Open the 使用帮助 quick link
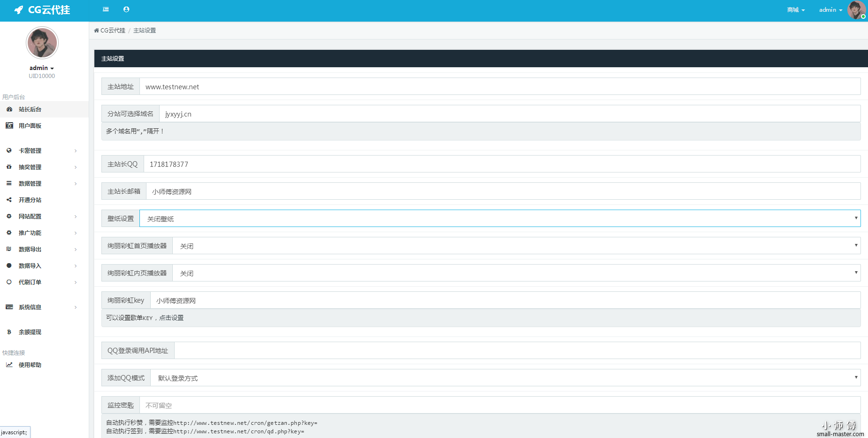The image size is (868, 438). (44, 365)
